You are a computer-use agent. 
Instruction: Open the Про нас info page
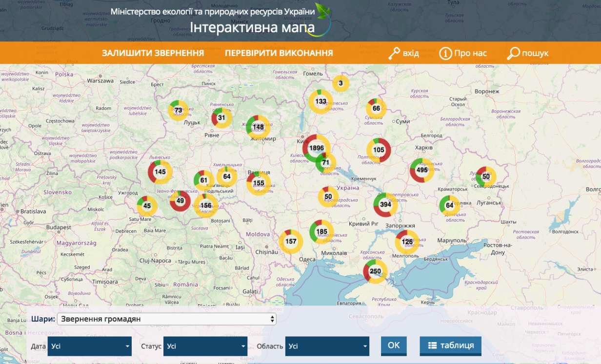(463, 53)
